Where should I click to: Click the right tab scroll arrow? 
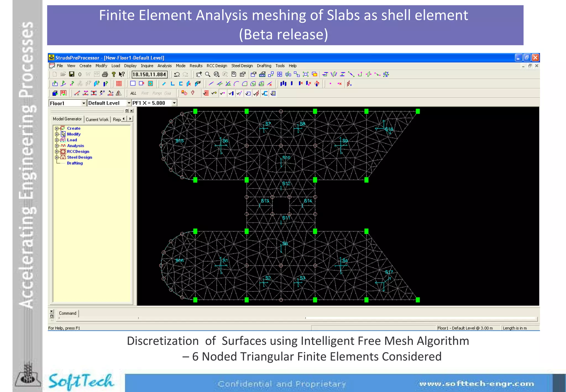click(x=130, y=119)
